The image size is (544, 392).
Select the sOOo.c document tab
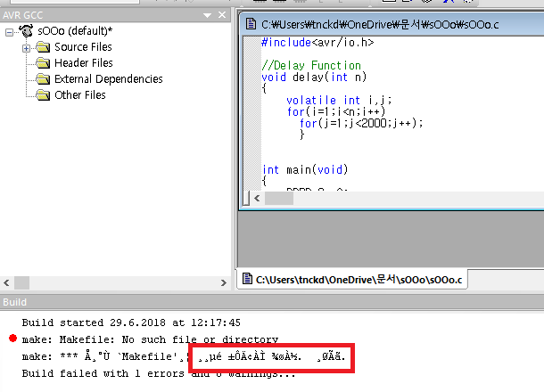359,280
